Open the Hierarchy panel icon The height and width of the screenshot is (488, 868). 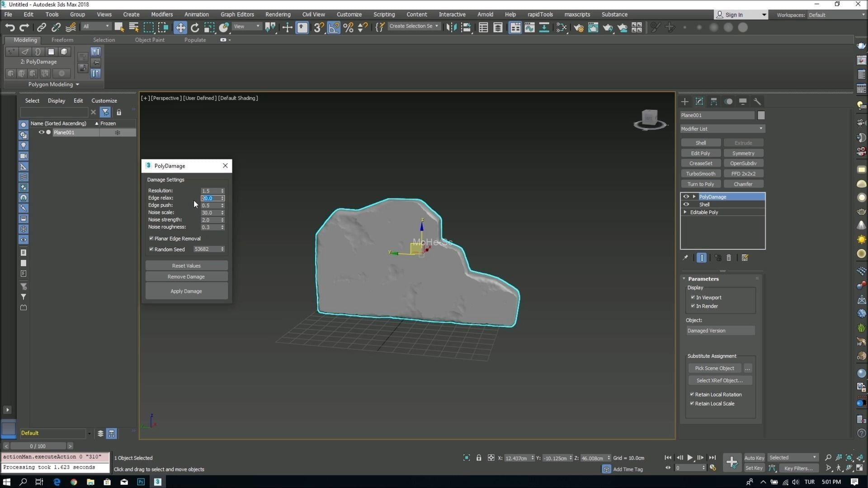click(714, 102)
